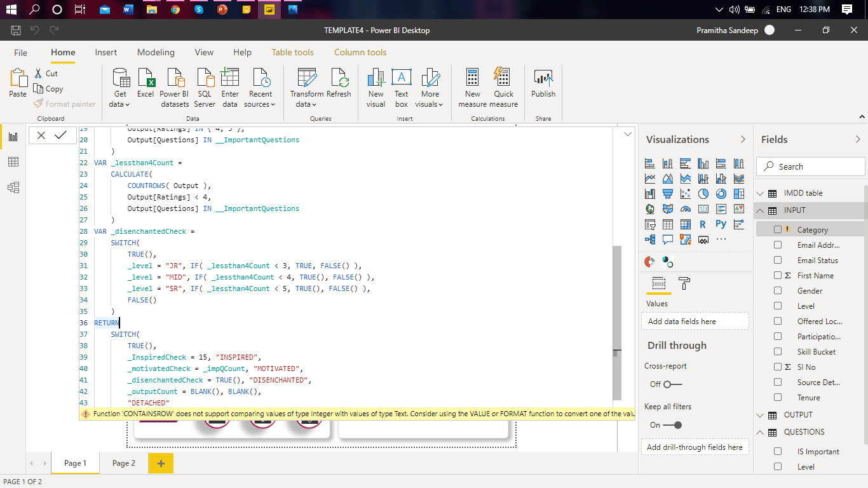Commit formula with the checkmark icon
This screenshot has width=868, height=488.
coord(60,135)
